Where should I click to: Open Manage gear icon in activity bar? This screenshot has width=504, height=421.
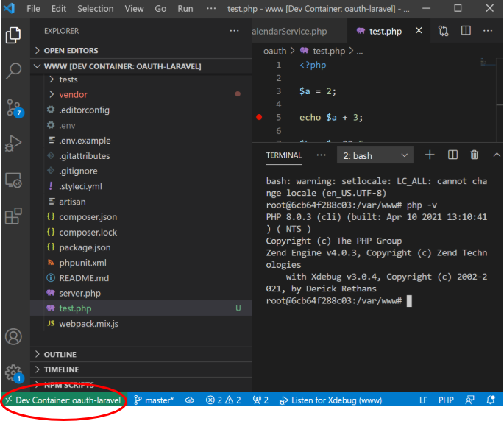[x=14, y=373]
